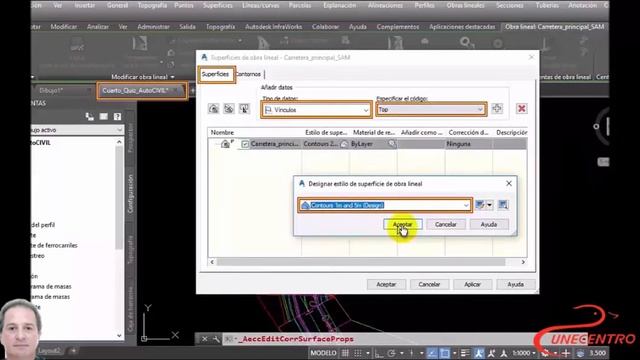Open the Tipo de datos Vínculos dropdown
640x360 pixels.
(x=316, y=110)
